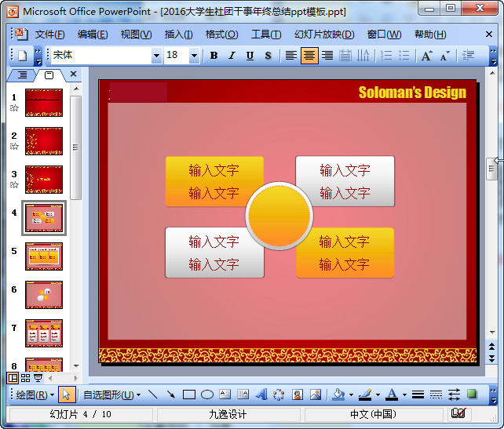Expand formatting toolbar options
Image resolution: width=504 pixels, height=429 pixels.
point(493,56)
